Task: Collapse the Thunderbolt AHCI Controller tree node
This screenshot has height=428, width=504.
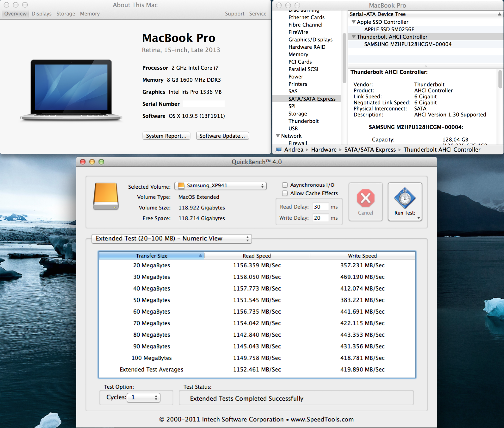Action: (354, 37)
